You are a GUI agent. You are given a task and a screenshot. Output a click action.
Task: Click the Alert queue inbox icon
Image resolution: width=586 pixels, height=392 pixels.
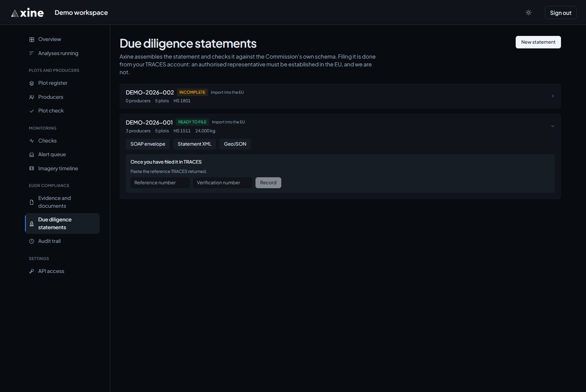(x=32, y=155)
